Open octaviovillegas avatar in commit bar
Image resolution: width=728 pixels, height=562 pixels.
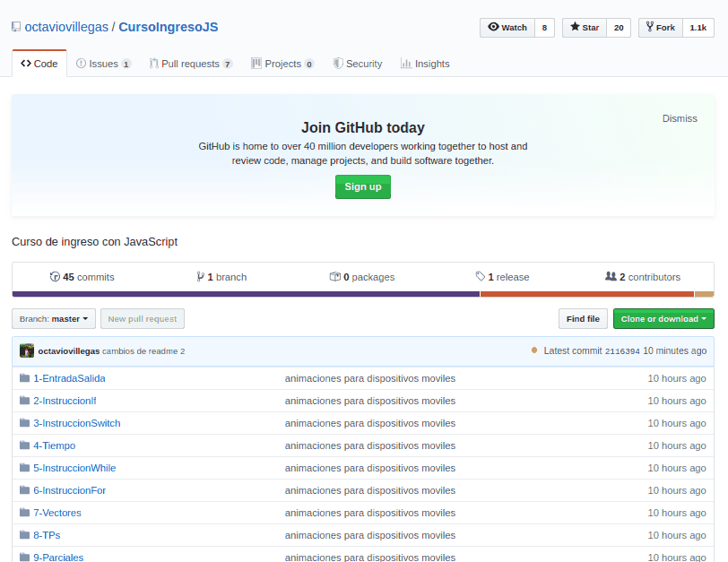(x=27, y=350)
